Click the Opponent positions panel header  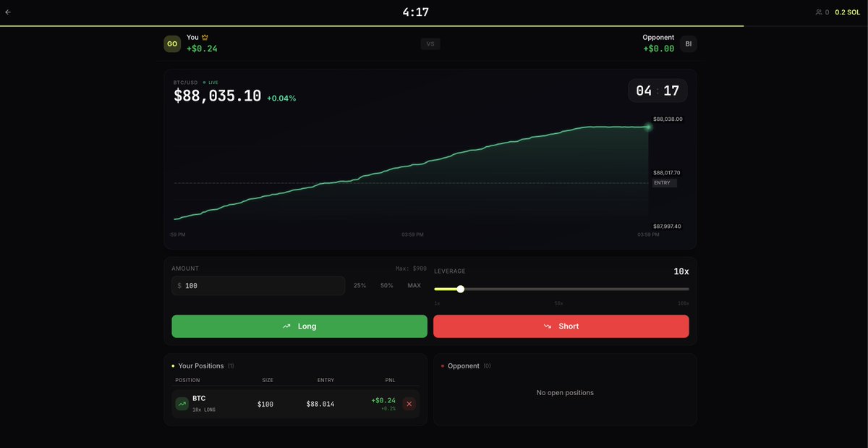click(464, 366)
